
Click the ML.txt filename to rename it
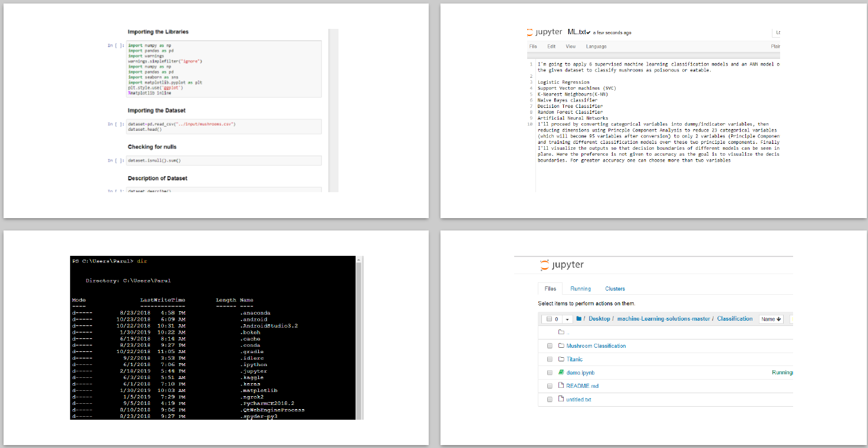(x=577, y=32)
